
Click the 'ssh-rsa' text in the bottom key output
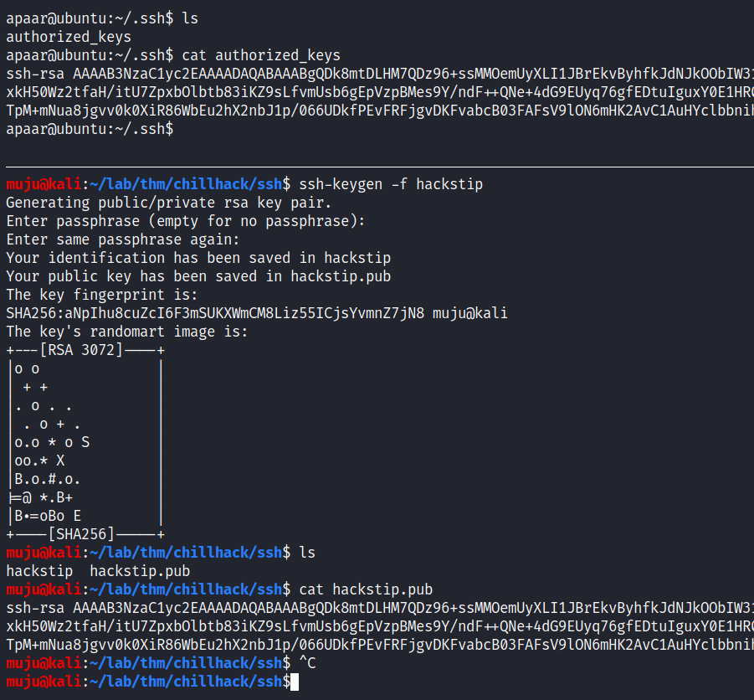pyautogui.click(x=35, y=608)
